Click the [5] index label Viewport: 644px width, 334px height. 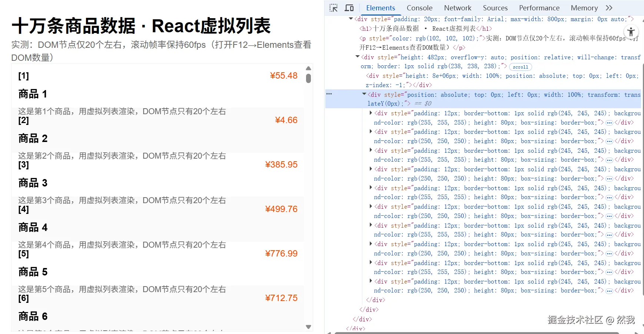coord(24,254)
